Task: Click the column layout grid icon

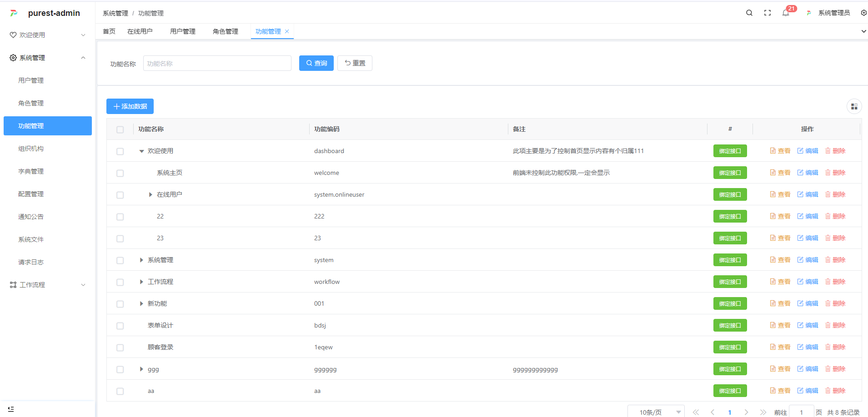Action: tap(854, 106)
